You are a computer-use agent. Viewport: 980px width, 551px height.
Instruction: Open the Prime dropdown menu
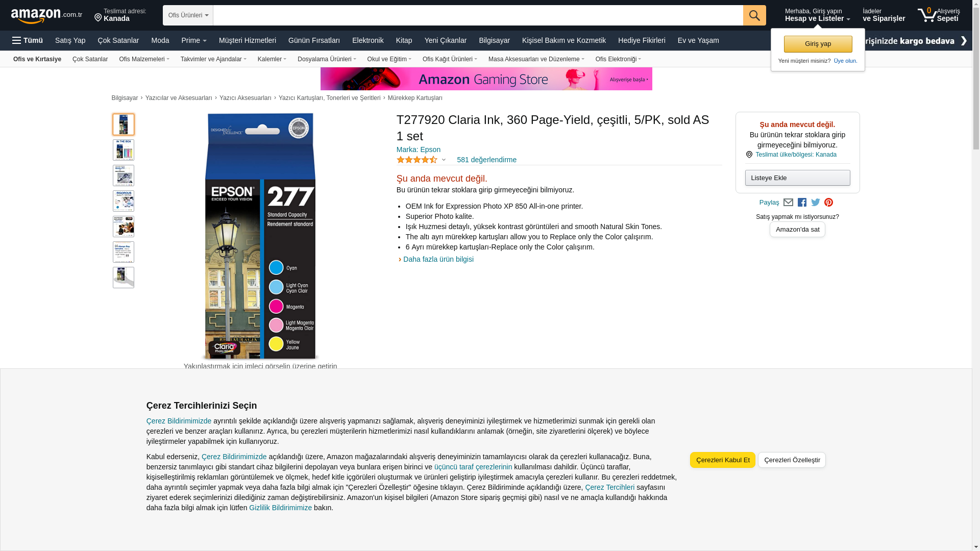[x=194, y=40]
